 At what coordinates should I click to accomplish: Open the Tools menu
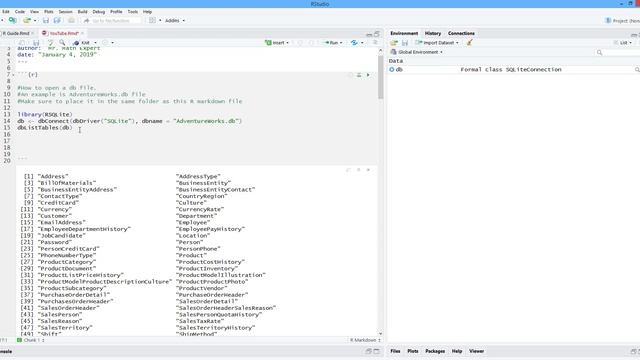[x=133, y=12]
